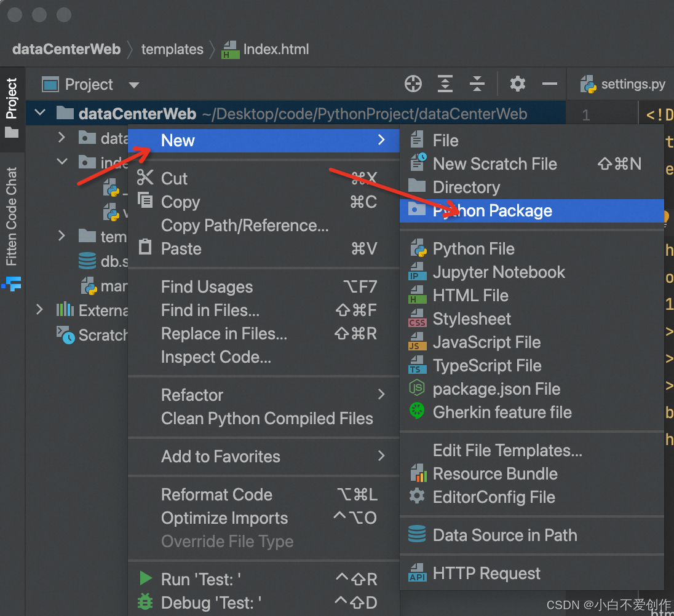The width and height of the screenshot is (674, 616).
Task: Select Python Package in New submenu
Action: [x=532, y=210]
